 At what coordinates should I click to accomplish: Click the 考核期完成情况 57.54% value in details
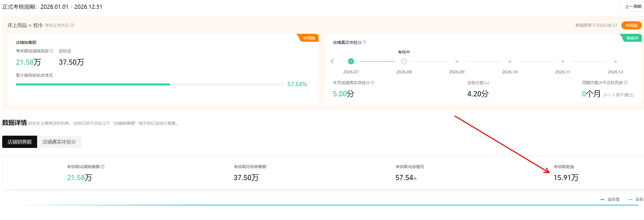[406, 178]
